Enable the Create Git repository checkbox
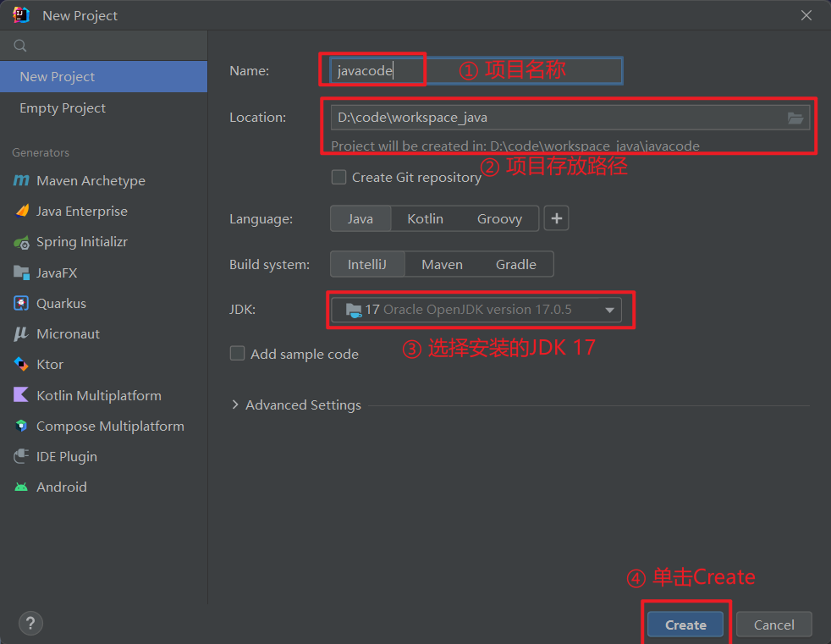Screen dimensions: 831x644 [338, 177]
